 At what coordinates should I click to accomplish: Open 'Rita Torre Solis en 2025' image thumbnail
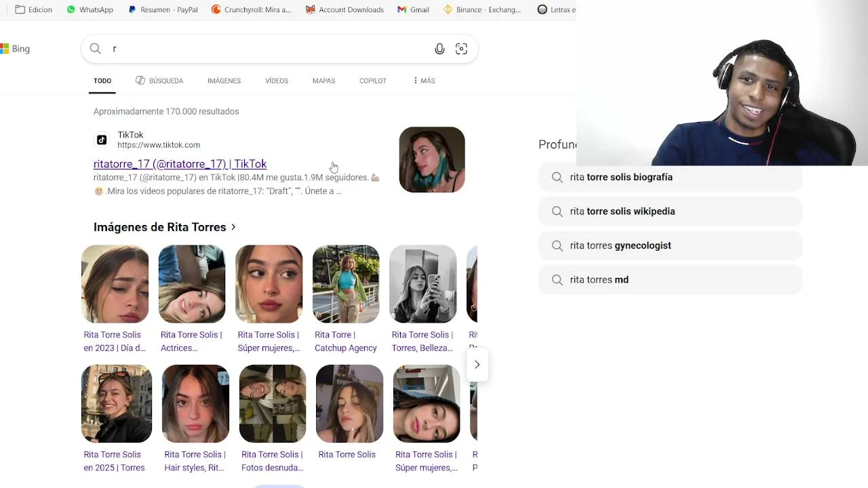117,404
